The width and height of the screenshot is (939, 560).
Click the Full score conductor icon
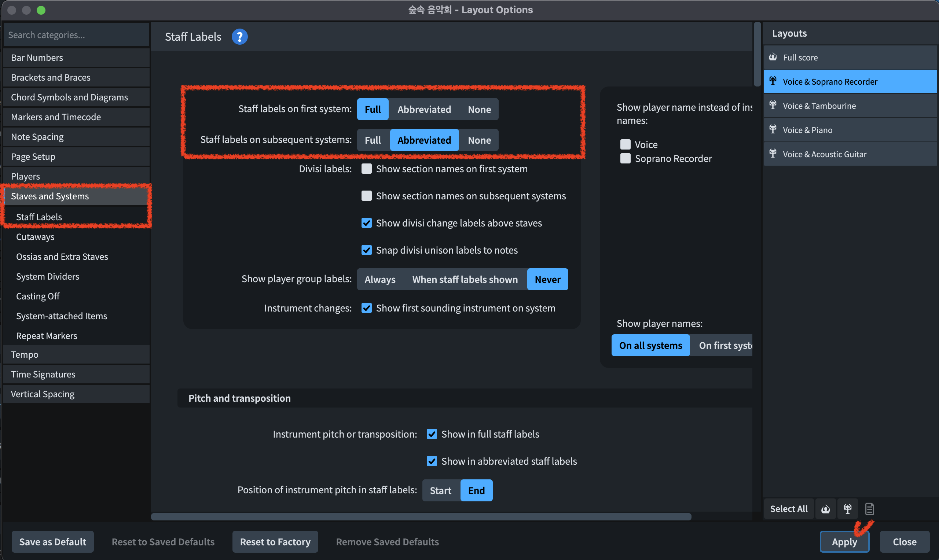coord(773,57)
